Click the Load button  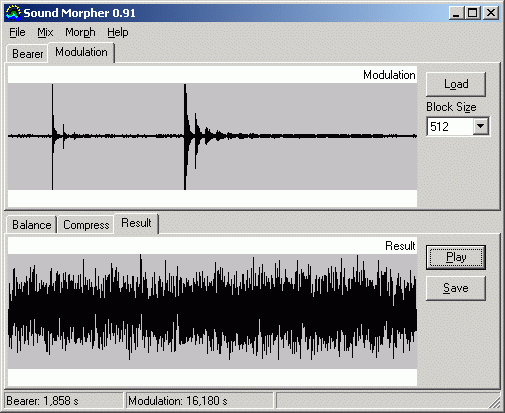tap(456, 84)
